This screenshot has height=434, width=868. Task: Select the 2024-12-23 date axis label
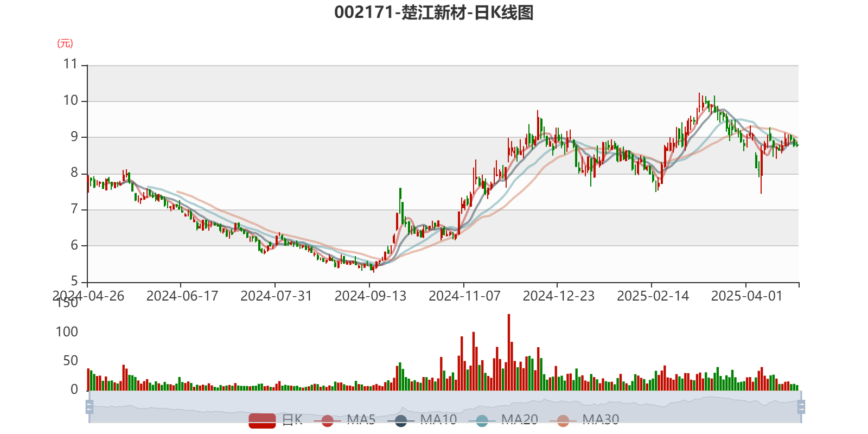click(558, 296)
